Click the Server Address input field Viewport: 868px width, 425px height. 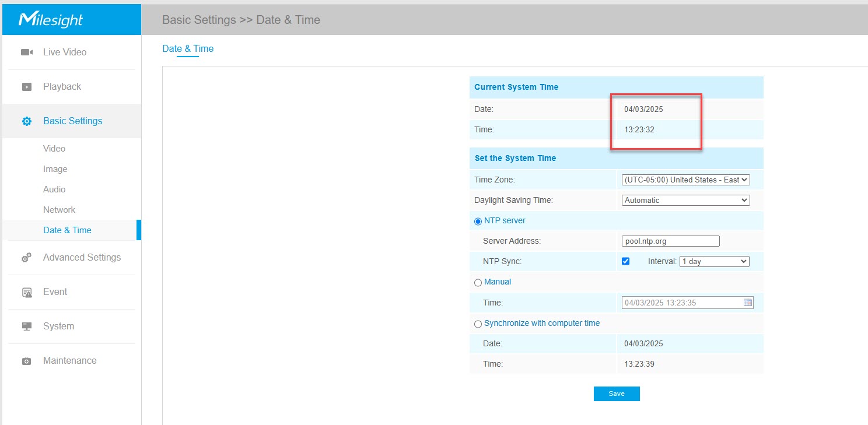click(x=670, y=241)
